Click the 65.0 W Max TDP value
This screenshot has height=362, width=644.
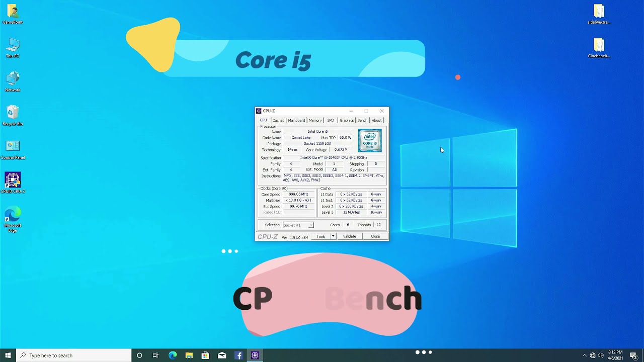coord(345,138)
